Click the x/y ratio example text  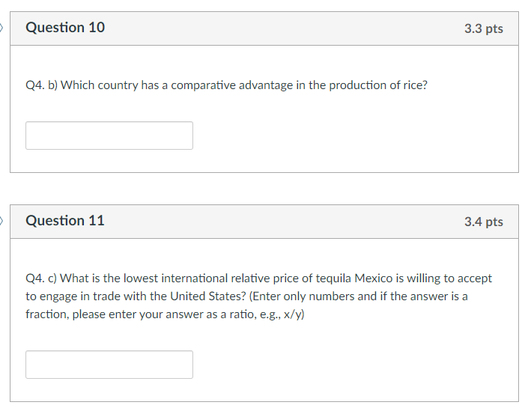(293, 314)
